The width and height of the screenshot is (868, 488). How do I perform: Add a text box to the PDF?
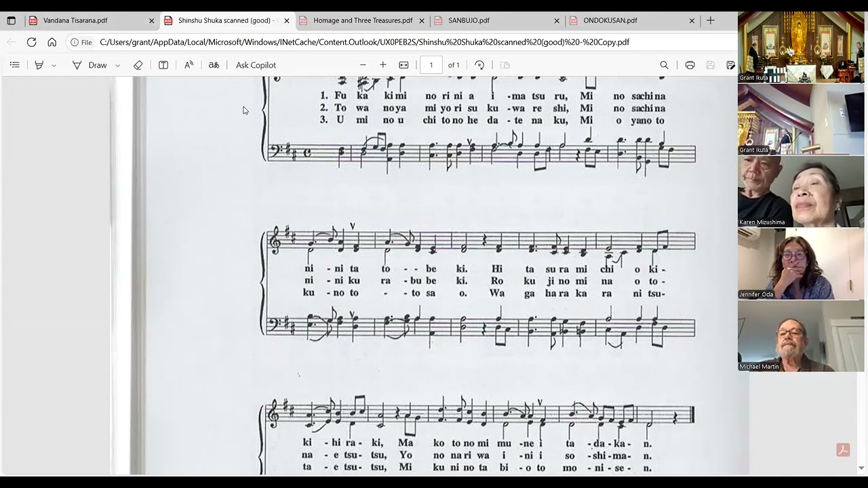[163, 65]
